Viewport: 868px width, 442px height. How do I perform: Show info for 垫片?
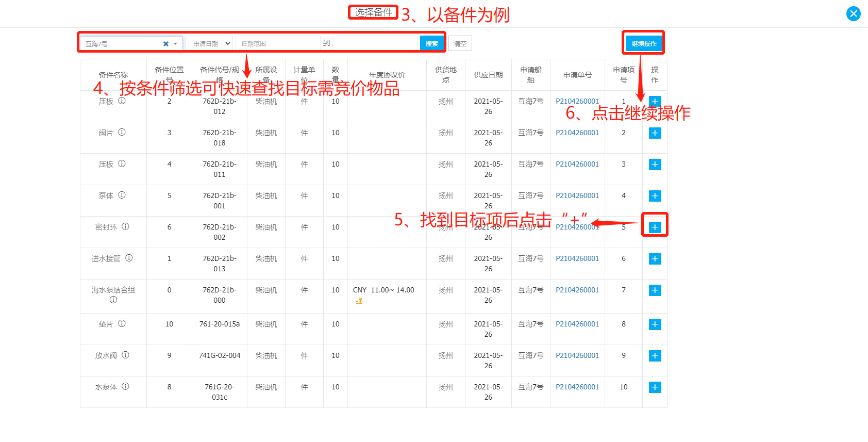pos(122,324)
